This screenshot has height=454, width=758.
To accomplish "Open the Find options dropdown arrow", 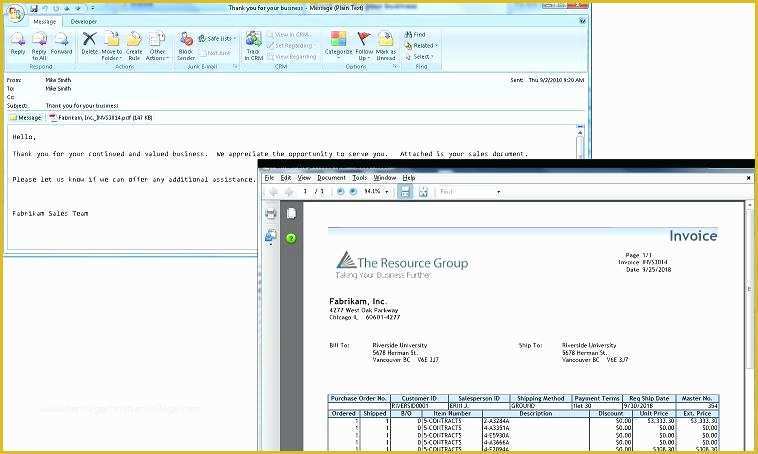I will (x=498, y=192).
